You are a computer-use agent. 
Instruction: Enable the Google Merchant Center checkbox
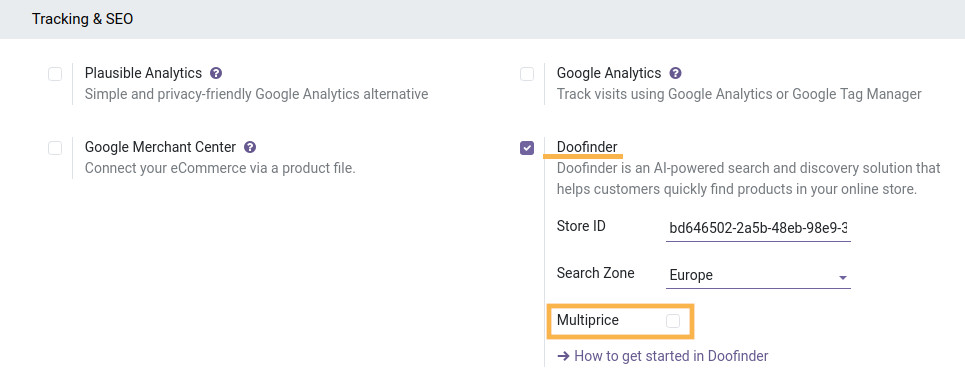(x=55, y=148)
